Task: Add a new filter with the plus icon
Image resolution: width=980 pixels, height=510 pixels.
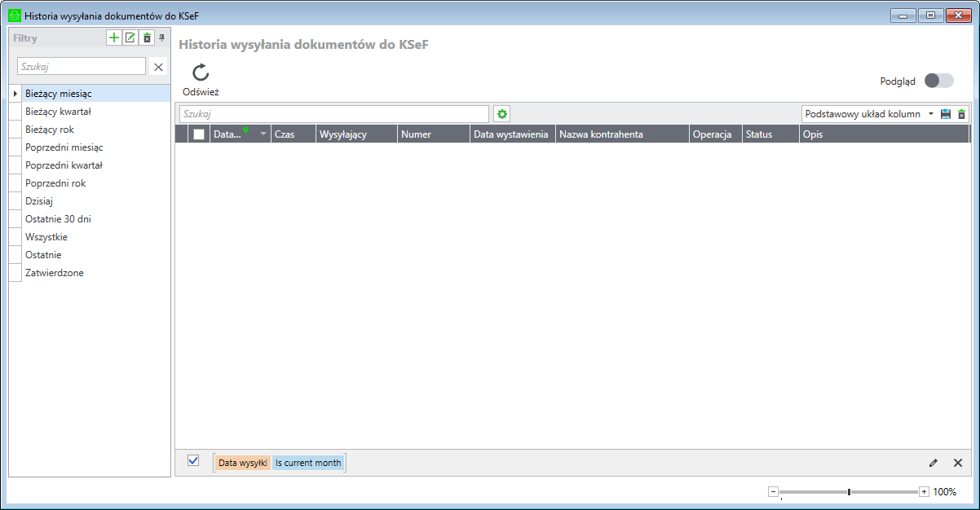Action: pyautogui.click(x=114, y=37)
